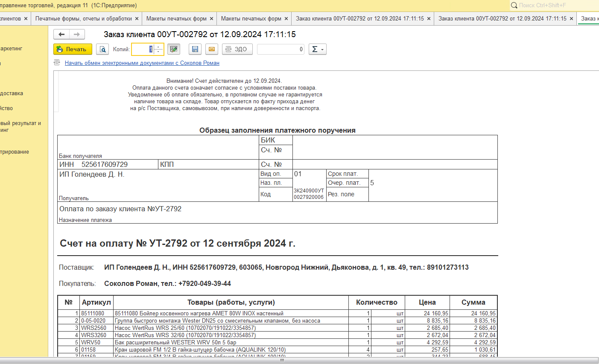Click the forward navigation arrow
This screenshot has height=364, width=599.
[x=77, y=34]
